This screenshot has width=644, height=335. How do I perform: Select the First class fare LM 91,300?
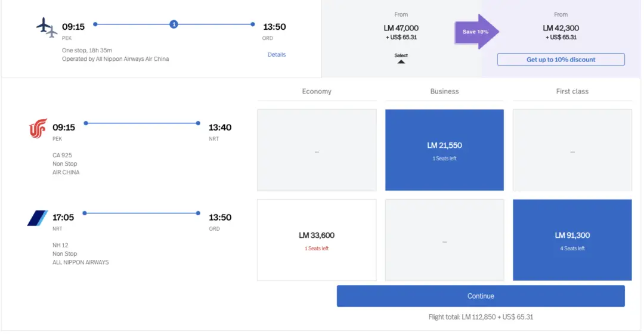pos(572,240)
